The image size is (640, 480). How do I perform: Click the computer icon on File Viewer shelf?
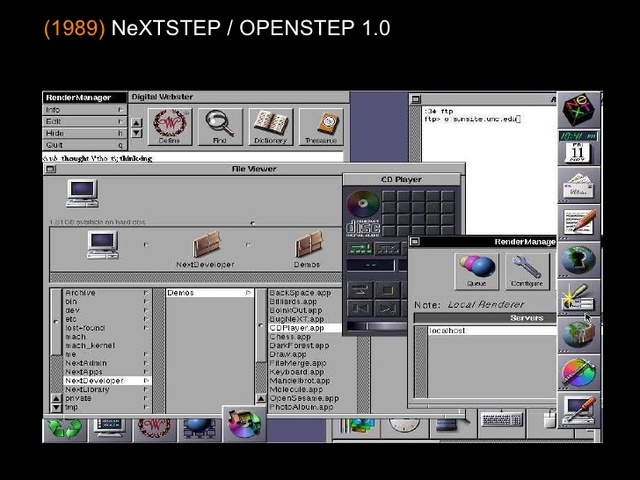(82, 193)
